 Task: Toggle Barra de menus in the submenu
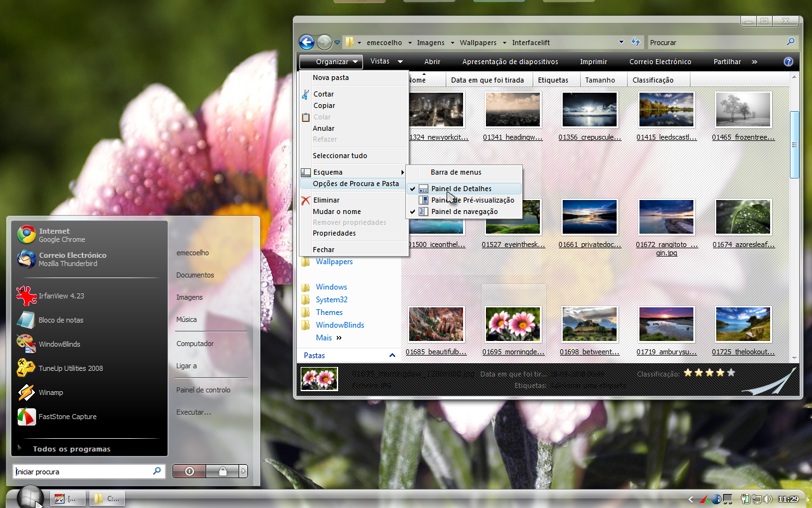(x=464, y=172)
